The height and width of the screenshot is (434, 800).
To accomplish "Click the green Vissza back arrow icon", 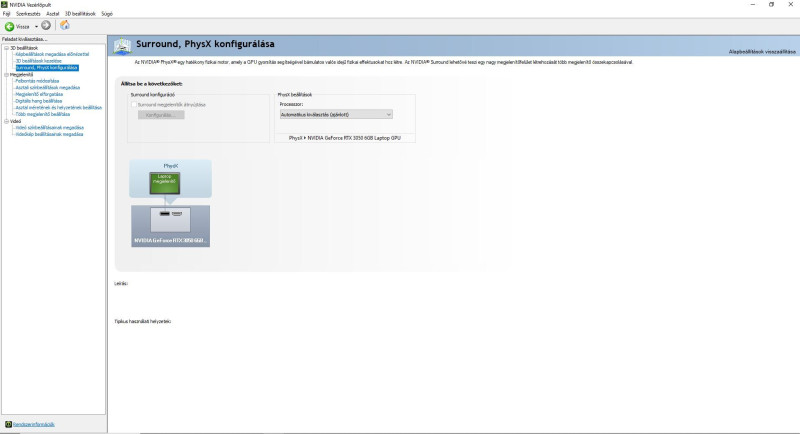I will [9, 27].
